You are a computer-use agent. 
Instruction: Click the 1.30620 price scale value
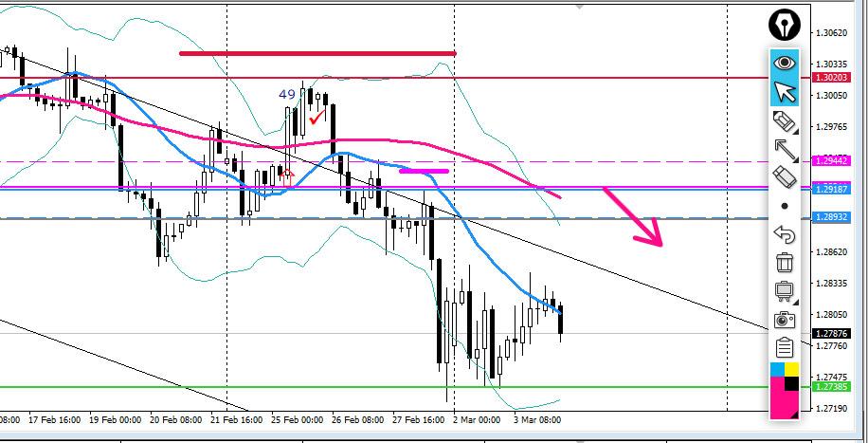[832, 32]
